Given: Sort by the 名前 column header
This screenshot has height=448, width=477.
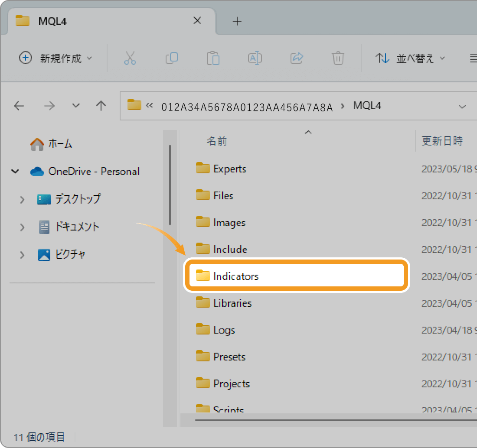Looking at the screenshot, I should tap(217, 141).
